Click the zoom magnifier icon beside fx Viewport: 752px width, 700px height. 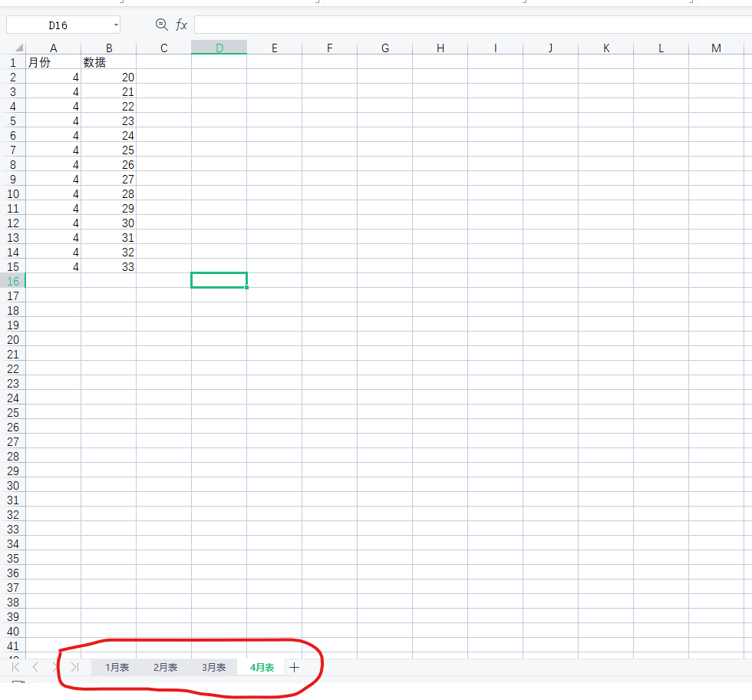[162, 25]
